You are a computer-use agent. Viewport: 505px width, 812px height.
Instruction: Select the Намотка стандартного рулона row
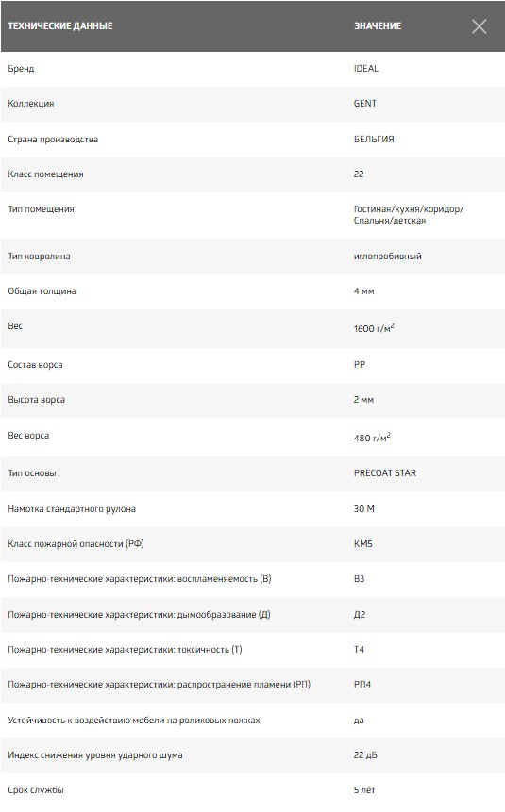point(253,509)
